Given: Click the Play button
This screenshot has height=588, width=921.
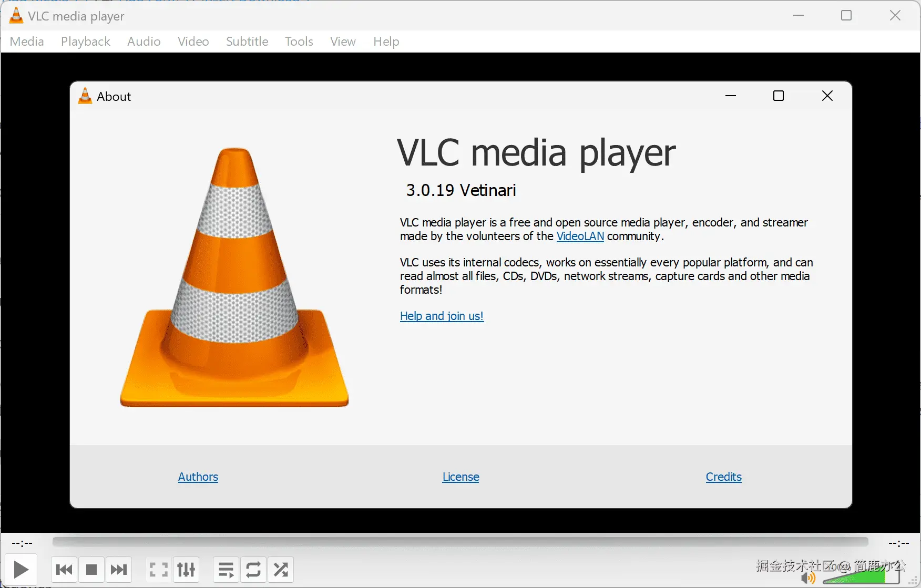Looking at the screenshot, I should (x=21, y=569).
